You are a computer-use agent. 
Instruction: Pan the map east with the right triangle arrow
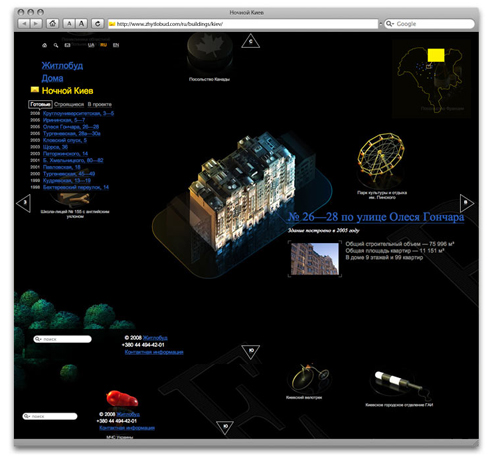coord(467,203)
